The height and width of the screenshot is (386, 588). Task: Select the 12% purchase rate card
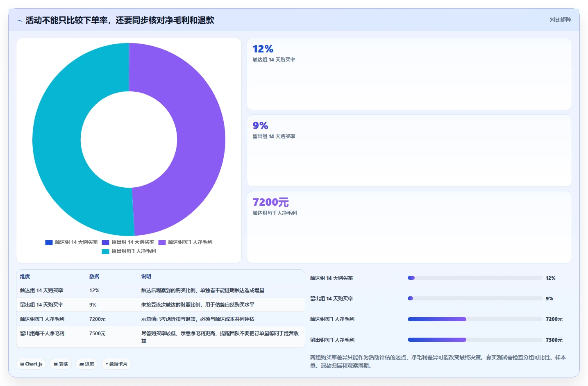pyautogui.click(x=409, y=74)
